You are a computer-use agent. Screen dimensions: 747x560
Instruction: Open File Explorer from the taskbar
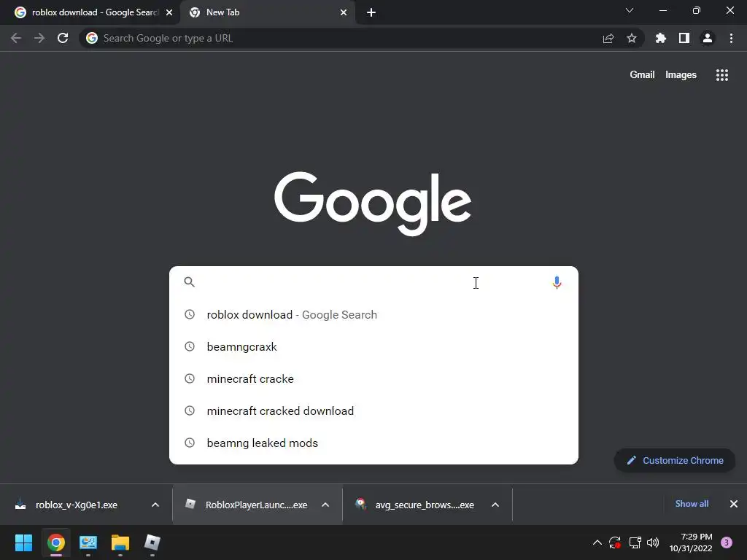[120, 542]
